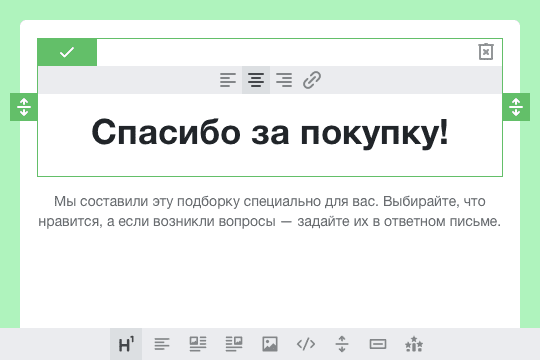Align heading text to the left
Viewport: 540px width, 360px height.
[228, 80]
